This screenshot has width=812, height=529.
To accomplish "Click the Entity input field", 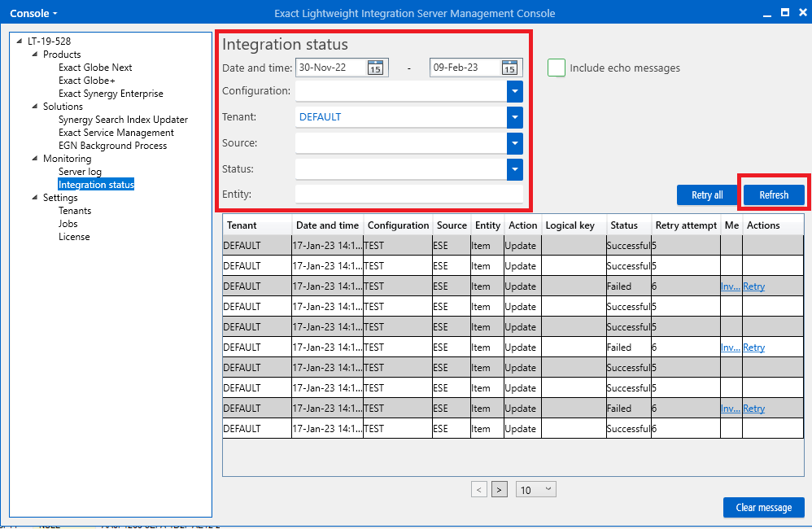I will point(409,195).
